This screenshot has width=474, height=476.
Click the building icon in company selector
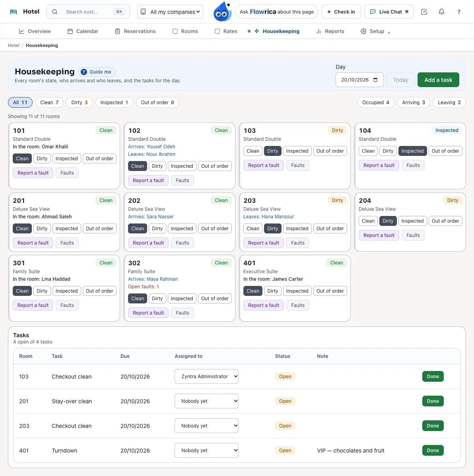click(143, 12)
